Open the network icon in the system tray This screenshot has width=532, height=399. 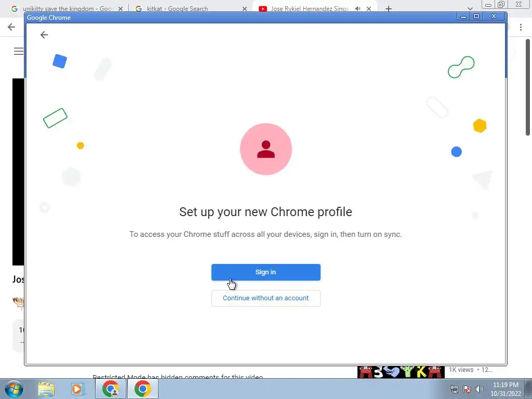[x=454, y=389]
